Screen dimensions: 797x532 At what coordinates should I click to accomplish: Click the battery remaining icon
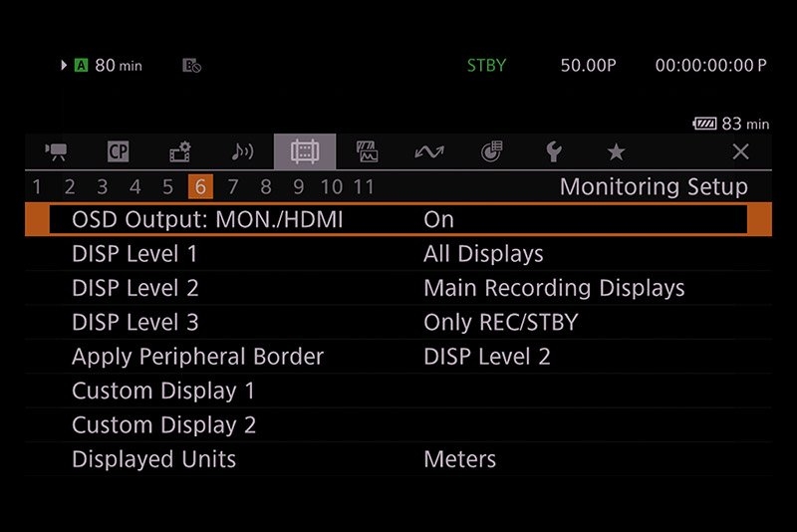tap(704, 124)
